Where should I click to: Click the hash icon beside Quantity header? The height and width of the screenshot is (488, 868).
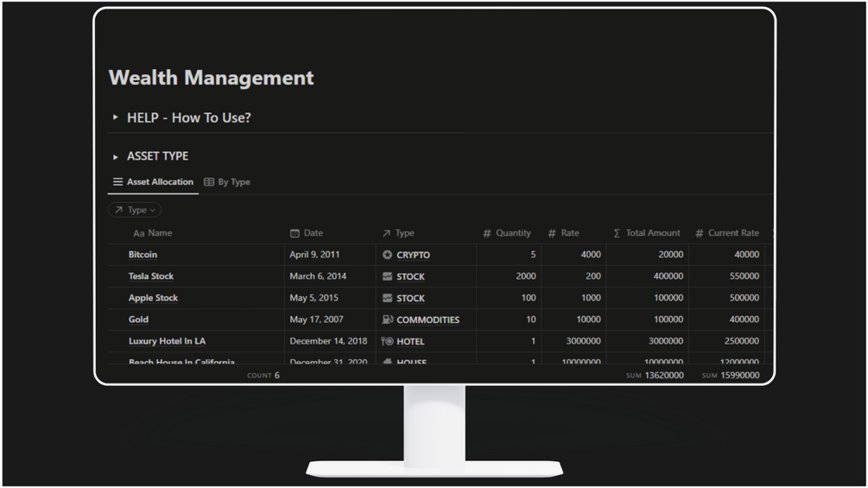[x=486, y=233]
